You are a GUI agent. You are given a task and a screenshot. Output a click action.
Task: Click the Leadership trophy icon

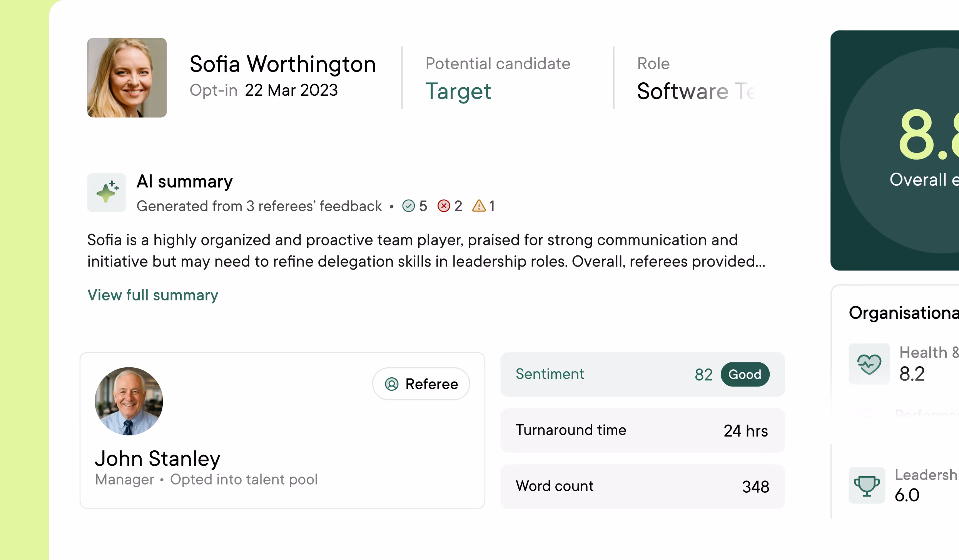coord(867,485)
